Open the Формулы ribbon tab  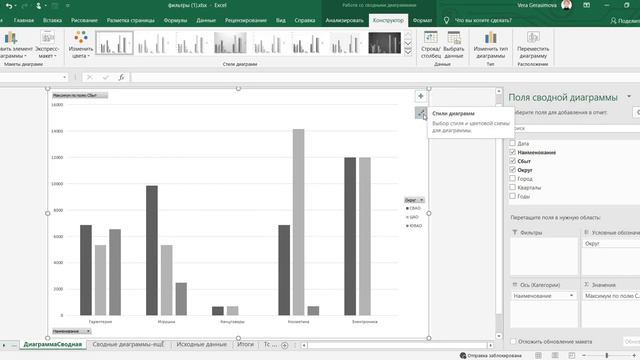coord(176,20)
